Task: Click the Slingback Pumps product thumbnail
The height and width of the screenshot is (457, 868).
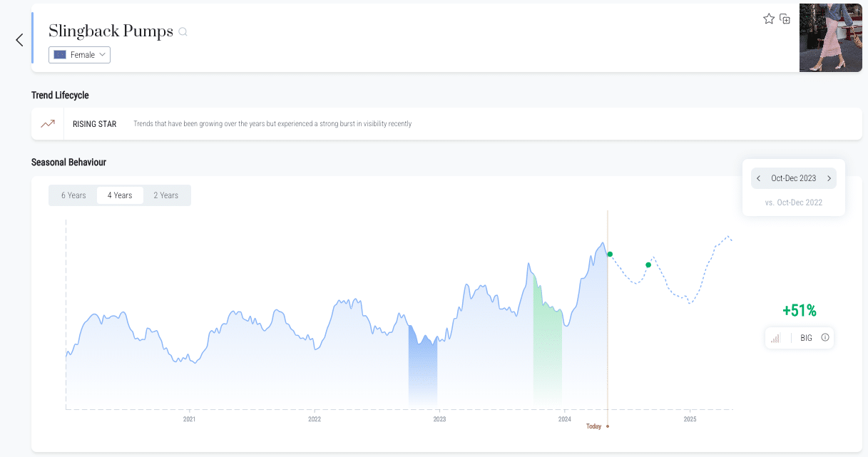Action: tap(830, 38)
